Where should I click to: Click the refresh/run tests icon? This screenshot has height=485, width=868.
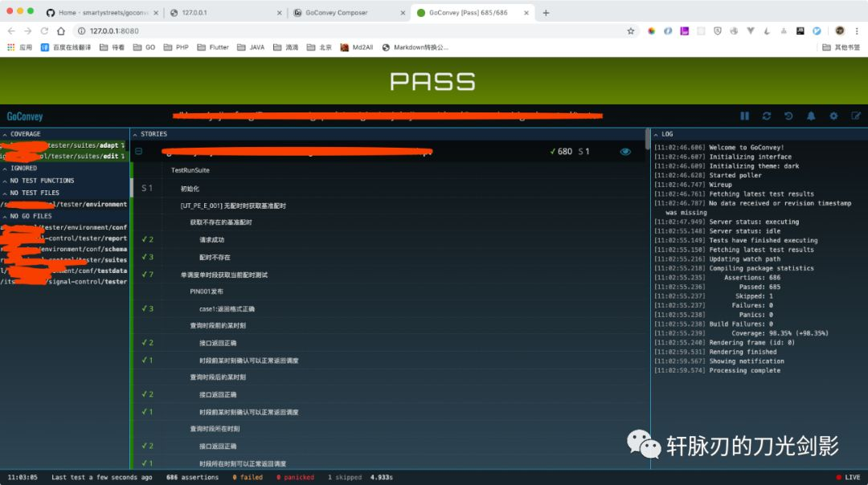pos(767,116)
